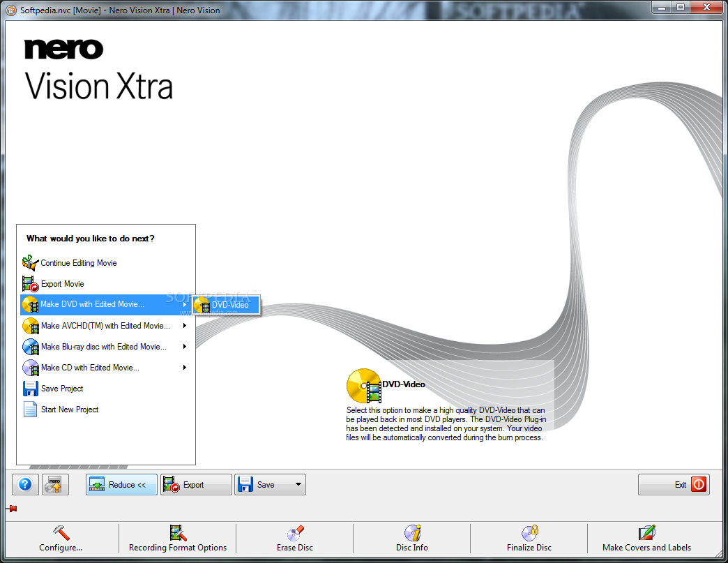Select Make CD with Edited Movie
Image resolution: width=728 pixels, height=563 pixels.
pyautogui.click(x=106, y=368)
